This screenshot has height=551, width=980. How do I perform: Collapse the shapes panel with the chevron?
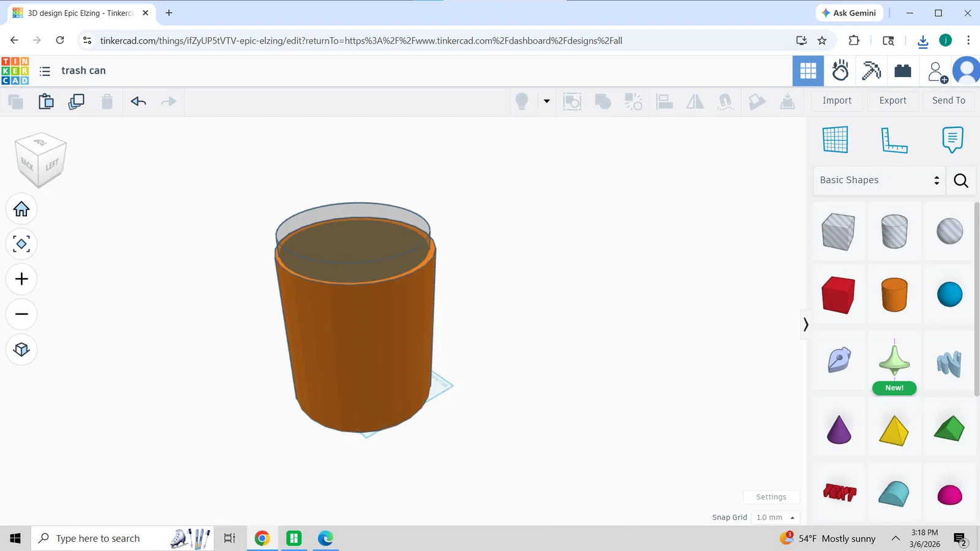click(x=805, y=324)
